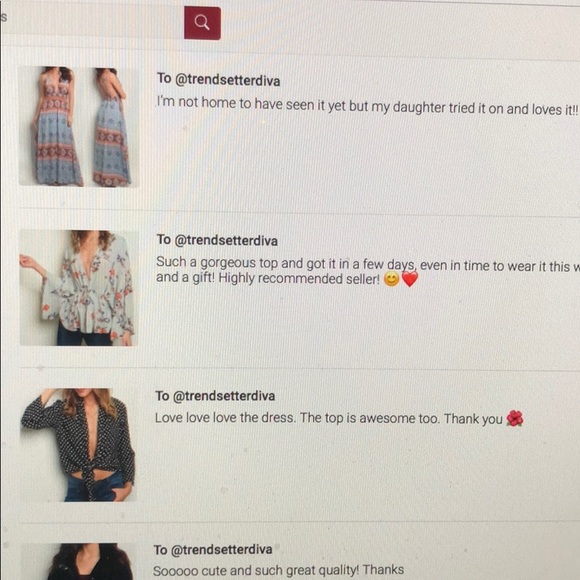
Task: Click the red heart emoji
Action: (x=409, y=279)
